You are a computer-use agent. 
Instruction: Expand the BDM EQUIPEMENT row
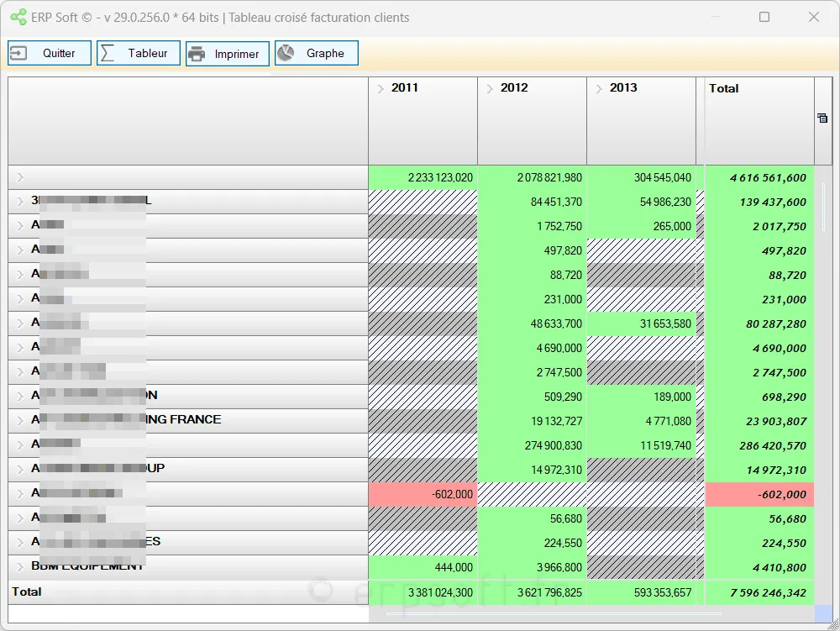tap(20, 567)
